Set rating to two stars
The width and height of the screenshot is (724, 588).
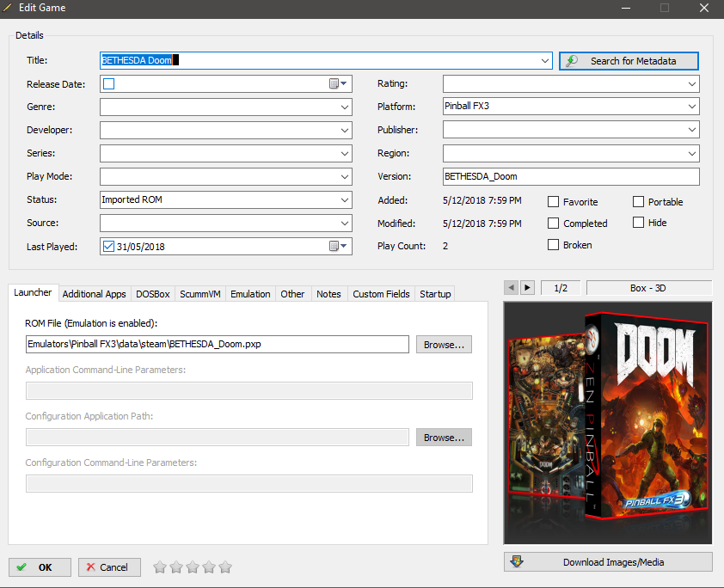pos(176,567)
